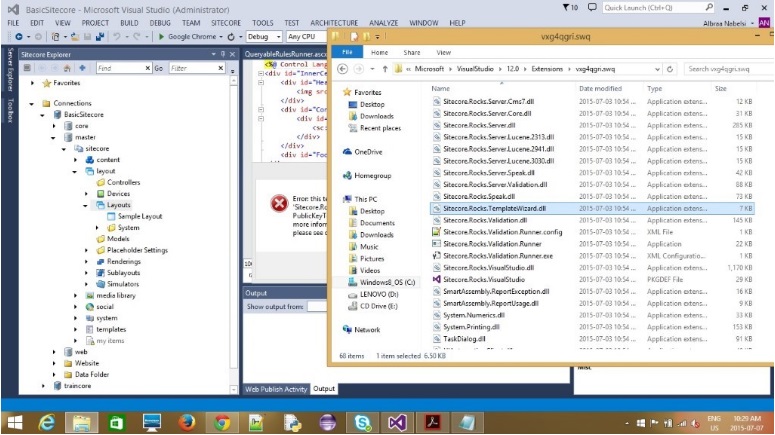Open the TOOLS menu
The height and width of the screenshot is (435, 775).
262,23
